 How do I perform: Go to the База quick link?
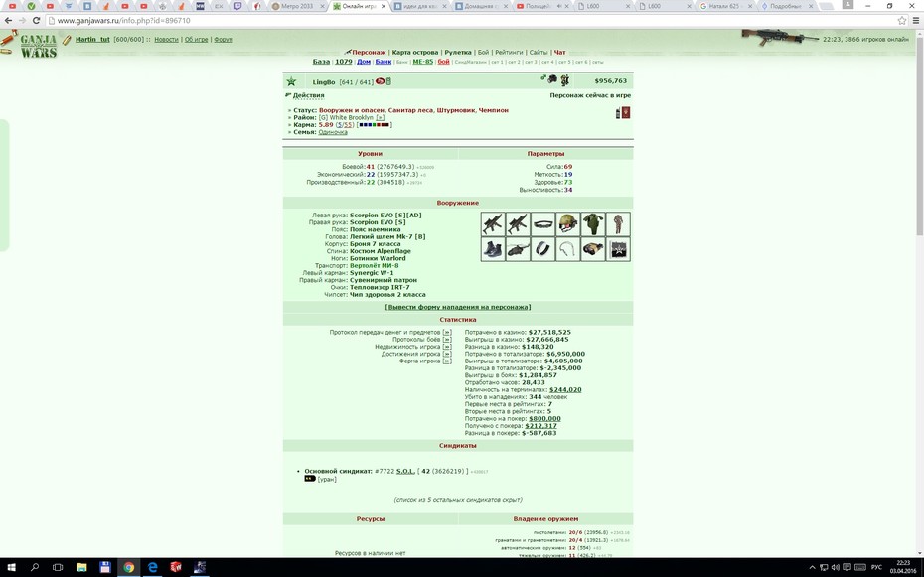coord(321,62)
